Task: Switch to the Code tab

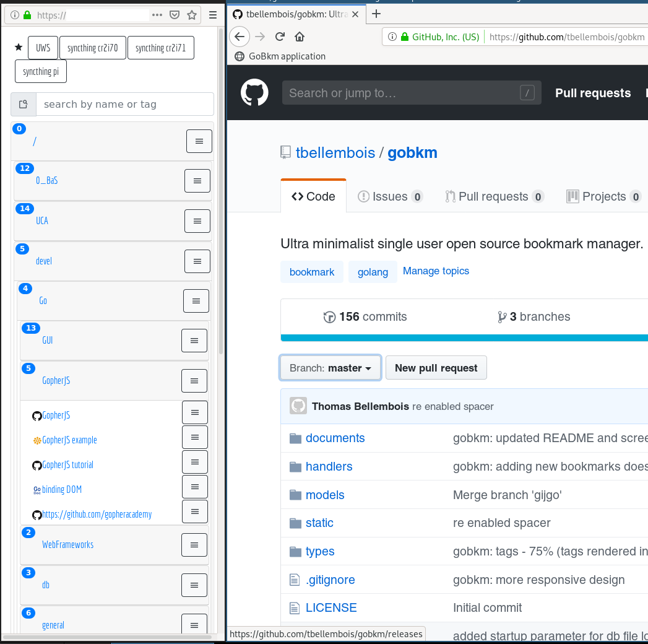Action: tap(313, 196)
